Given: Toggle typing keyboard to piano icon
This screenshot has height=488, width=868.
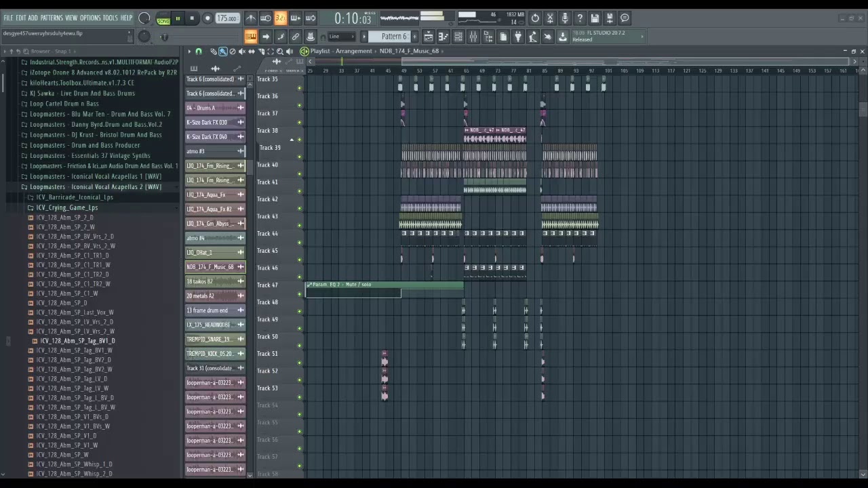Looking at the screenshot, I should point(251,37).
